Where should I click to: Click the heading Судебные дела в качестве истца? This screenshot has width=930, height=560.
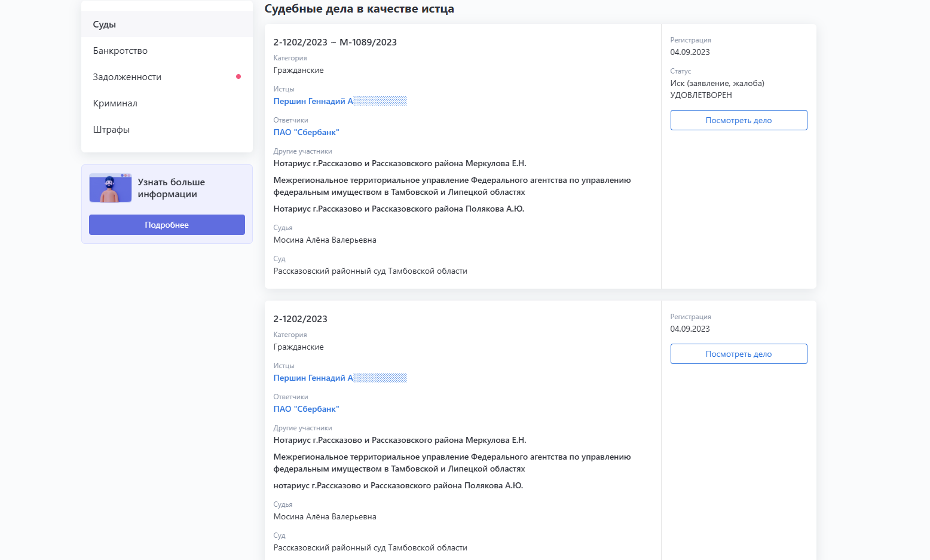(359, 9)
